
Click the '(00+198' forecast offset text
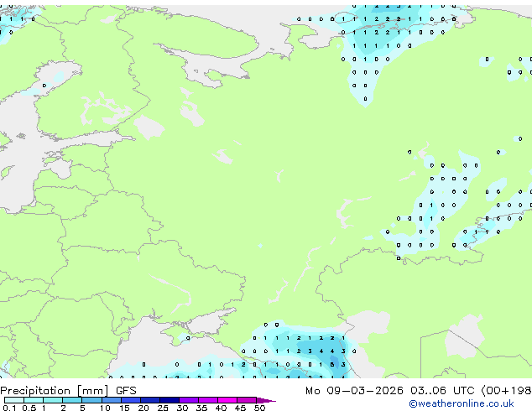click(506, 391)
